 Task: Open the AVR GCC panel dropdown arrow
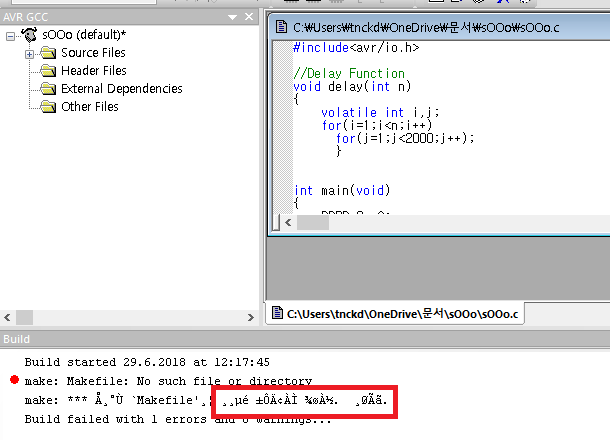(x=233, y=18)
